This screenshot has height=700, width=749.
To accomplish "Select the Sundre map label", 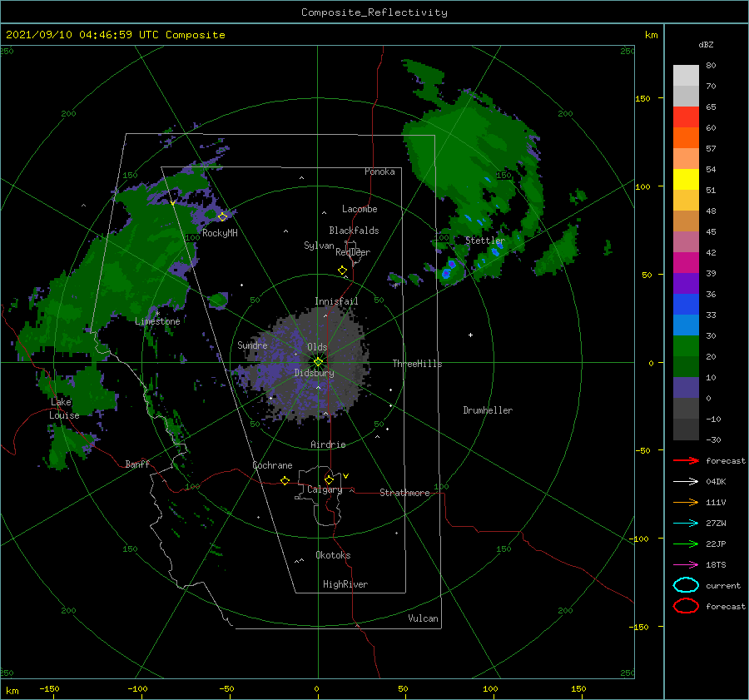I will point(252,345).
